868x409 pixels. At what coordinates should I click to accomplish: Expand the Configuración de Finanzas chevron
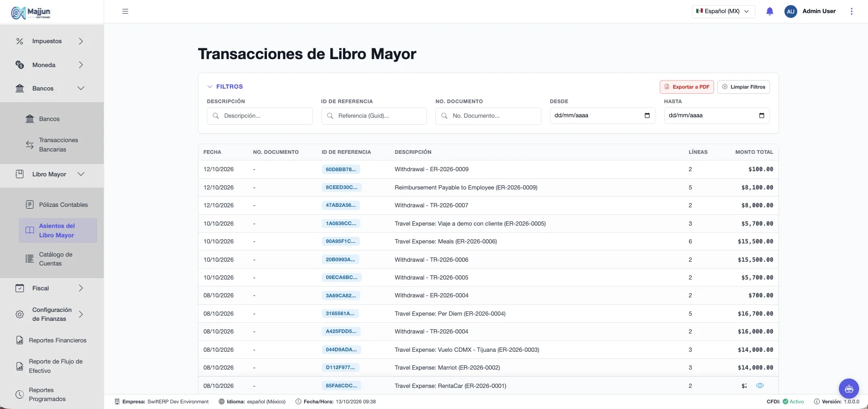81,314
